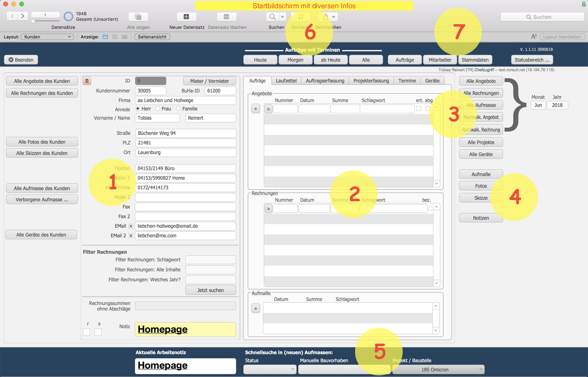Switch to the Termine tab
Screen dimensions: 588x377
point(407,81)
